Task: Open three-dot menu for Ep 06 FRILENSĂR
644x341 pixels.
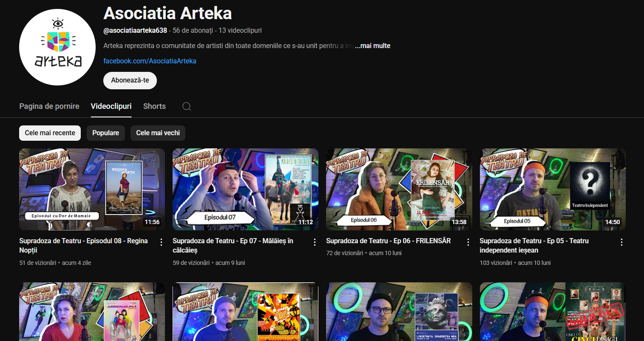Action: pyautogui.click(x=468, y=242)
